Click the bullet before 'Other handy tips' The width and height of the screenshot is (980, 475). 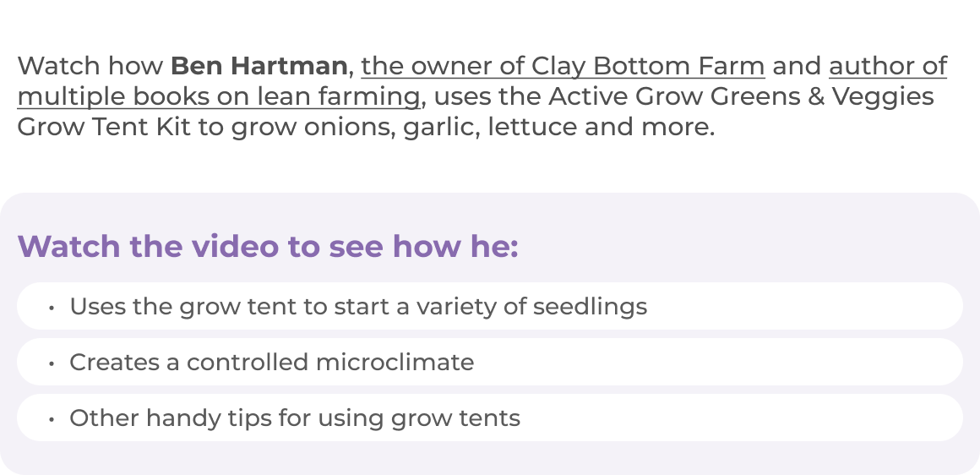point(52,418)
